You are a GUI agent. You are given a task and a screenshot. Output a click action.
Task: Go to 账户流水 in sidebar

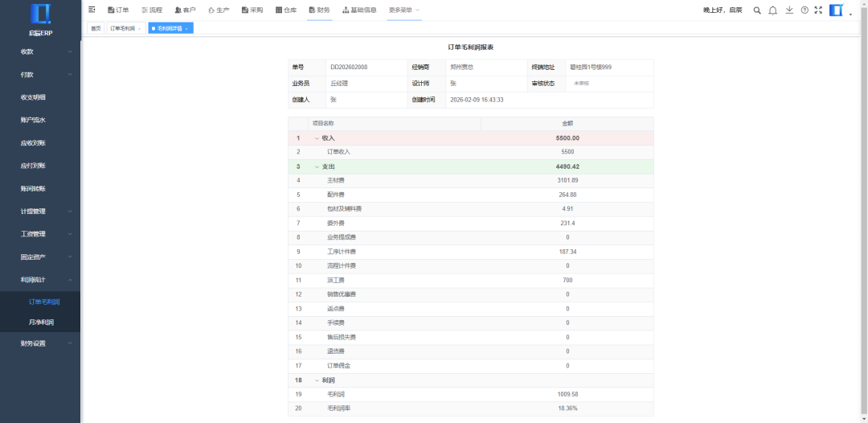40,120
